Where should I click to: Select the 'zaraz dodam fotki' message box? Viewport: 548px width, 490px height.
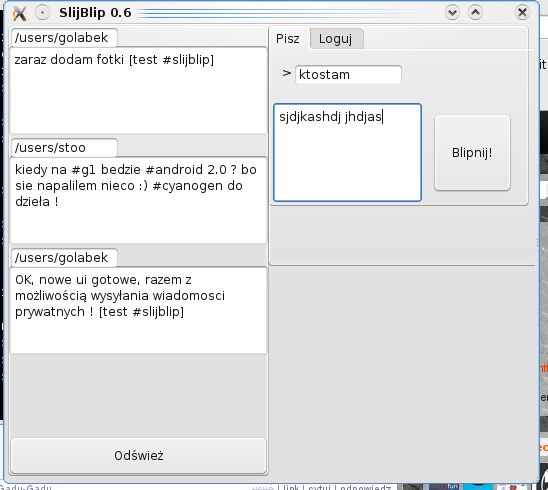[x=139, y=90]
